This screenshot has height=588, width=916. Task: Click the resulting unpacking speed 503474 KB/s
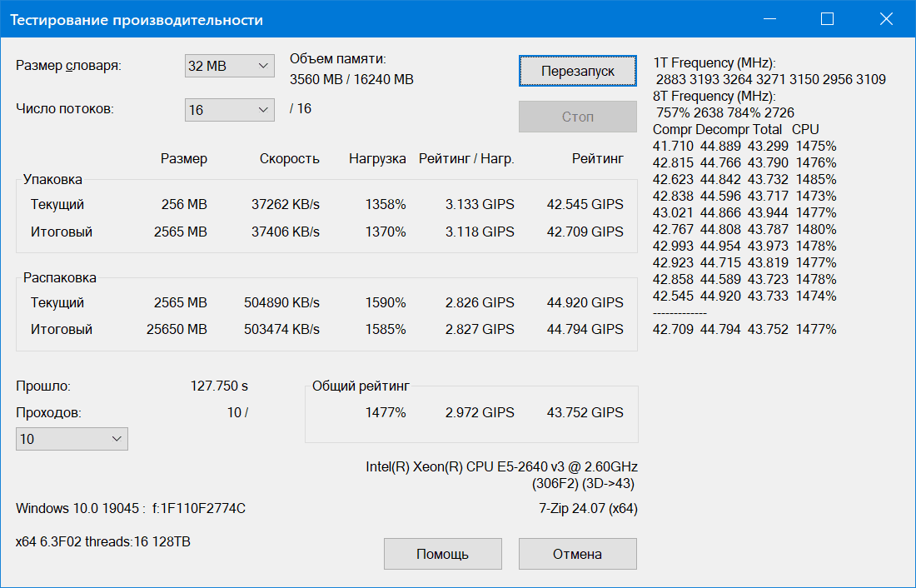281,330
